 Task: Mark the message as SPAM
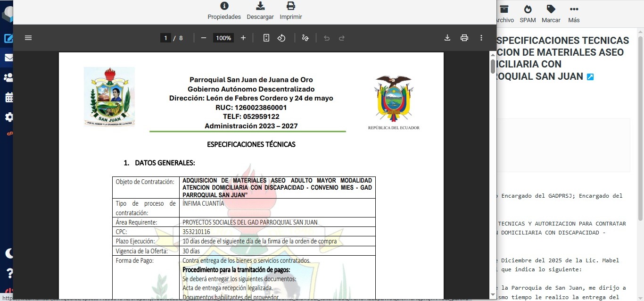(528, 14)
